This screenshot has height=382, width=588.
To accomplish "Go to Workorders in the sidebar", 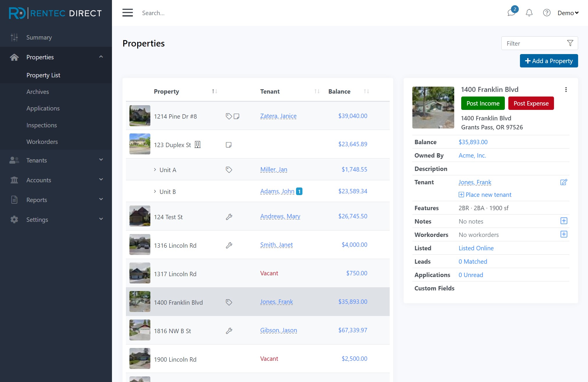I will click(x=42, y=142).
